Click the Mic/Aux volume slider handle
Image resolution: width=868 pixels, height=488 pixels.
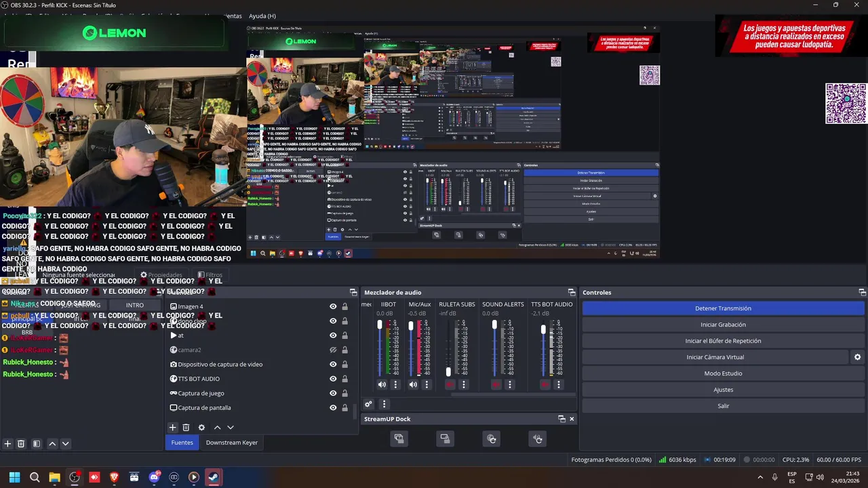click(411, 326)
